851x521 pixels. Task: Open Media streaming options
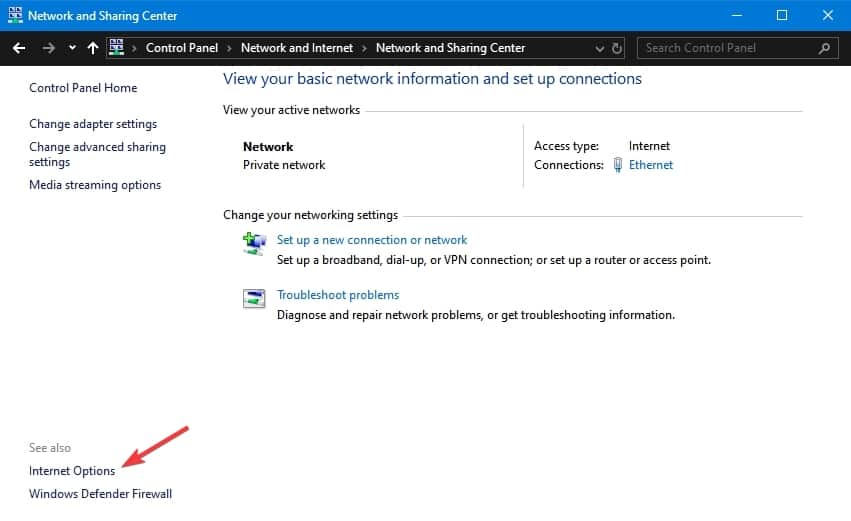95,185
